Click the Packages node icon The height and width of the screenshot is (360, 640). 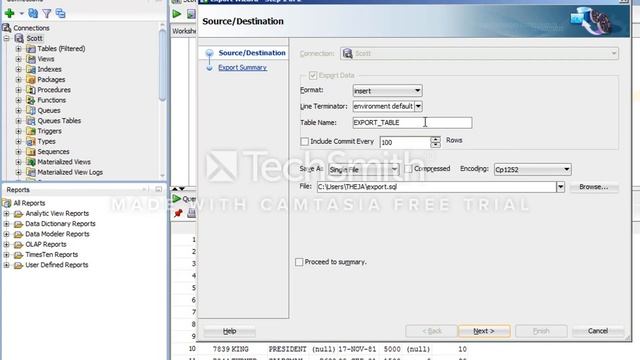click(31, 79)
